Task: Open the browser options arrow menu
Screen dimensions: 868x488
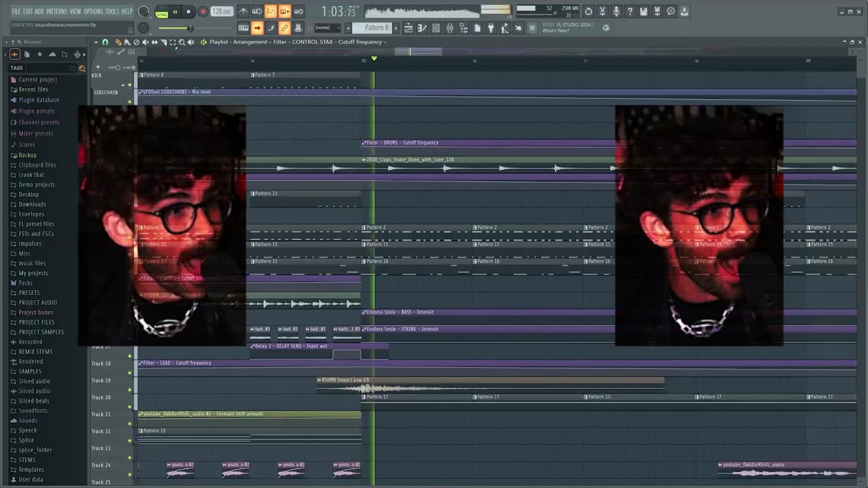Action: pyautogui.click(x=7, y=42)
